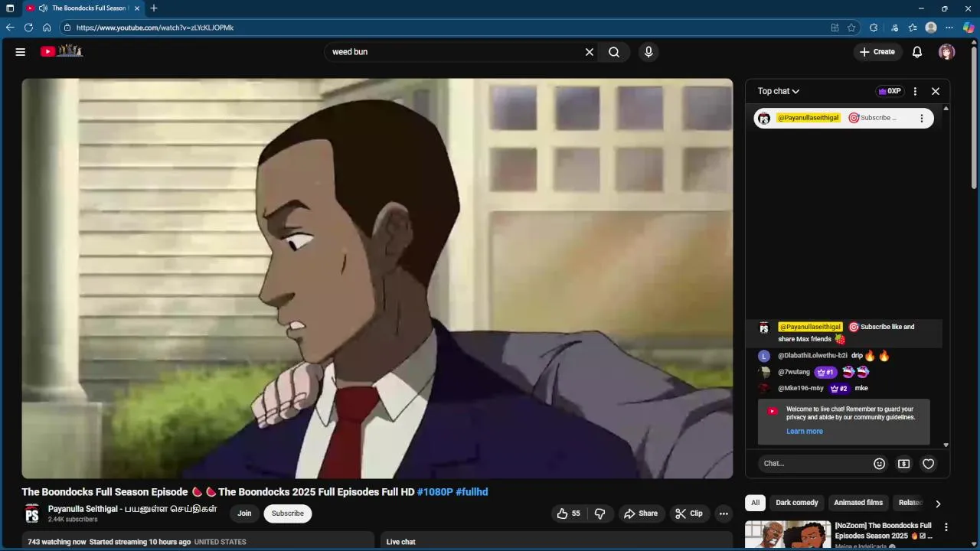Show more filter chips with right arrow
The height and width of the screenshot is (551, 980).
pos(938,504)
